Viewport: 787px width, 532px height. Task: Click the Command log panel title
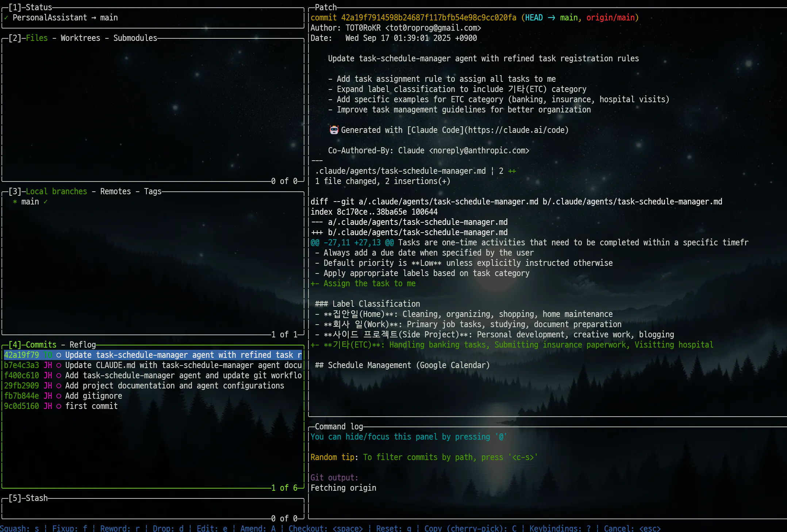339,426
